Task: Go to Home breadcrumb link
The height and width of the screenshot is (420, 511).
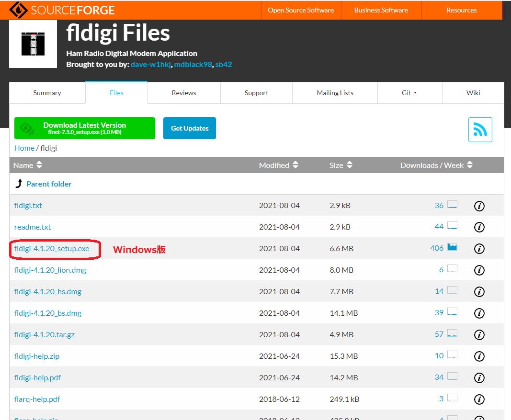Action: click(x=24, y=148)
